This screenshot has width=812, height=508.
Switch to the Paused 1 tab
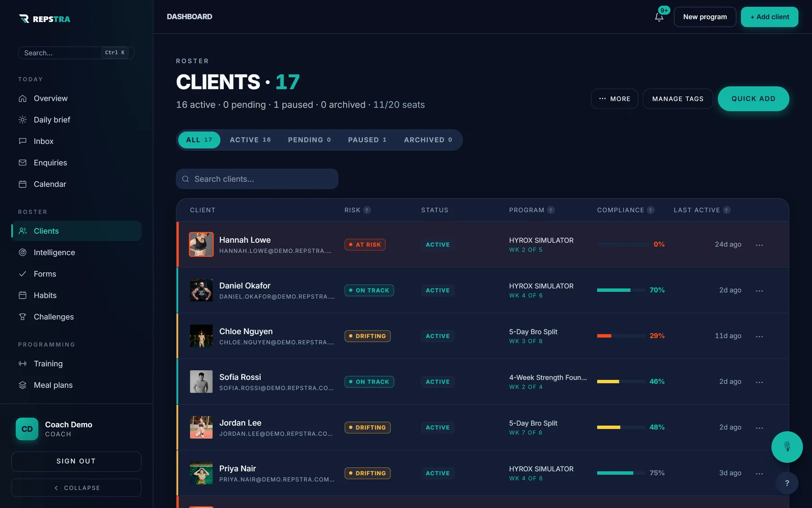pyautogui.click(x=367, y=140)
